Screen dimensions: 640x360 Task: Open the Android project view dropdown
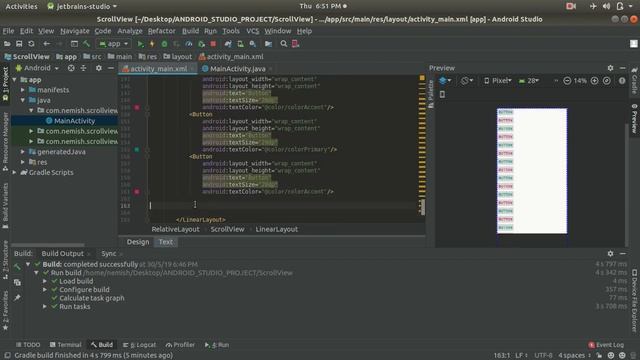coord(37,68)
